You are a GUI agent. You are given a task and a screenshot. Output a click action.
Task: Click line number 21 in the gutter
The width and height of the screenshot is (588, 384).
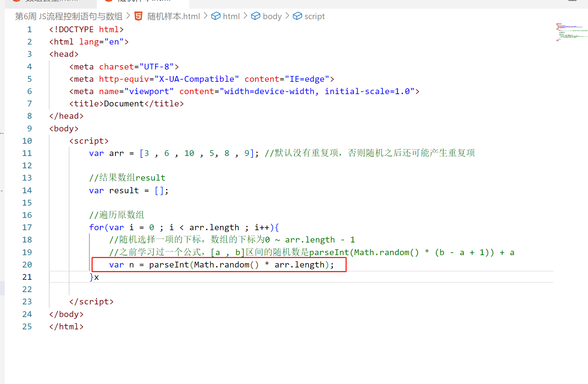tap(27, 277)
